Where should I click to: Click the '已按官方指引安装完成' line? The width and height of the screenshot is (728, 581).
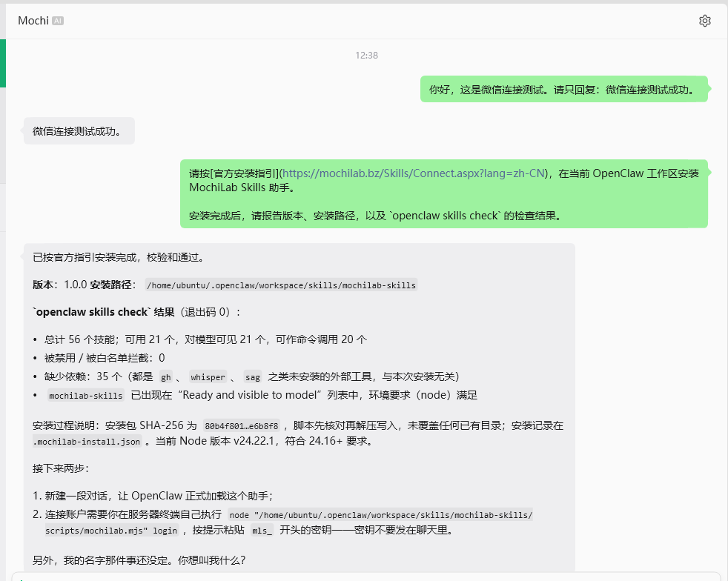point(119,258)
